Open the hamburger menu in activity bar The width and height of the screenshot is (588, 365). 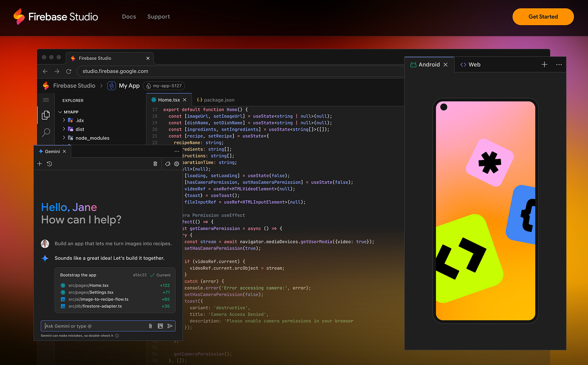tap(46, 100)
